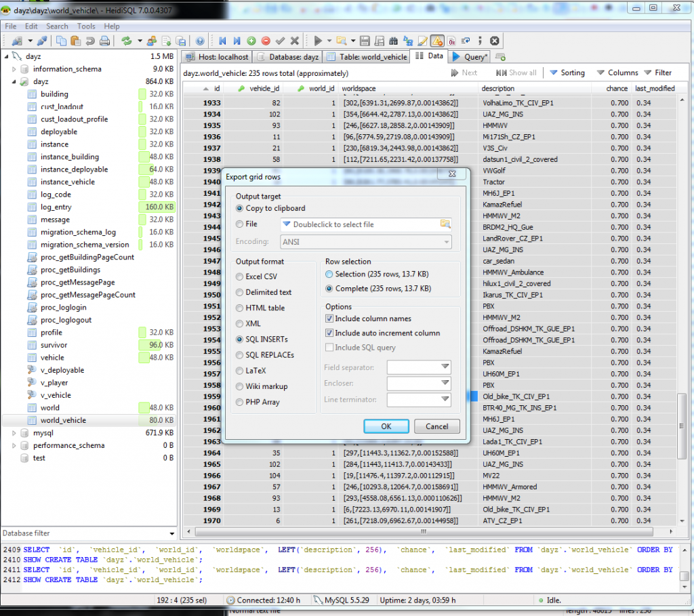
Task: Switch to the Table: world_vehicle tab
Action: (367, 57)
